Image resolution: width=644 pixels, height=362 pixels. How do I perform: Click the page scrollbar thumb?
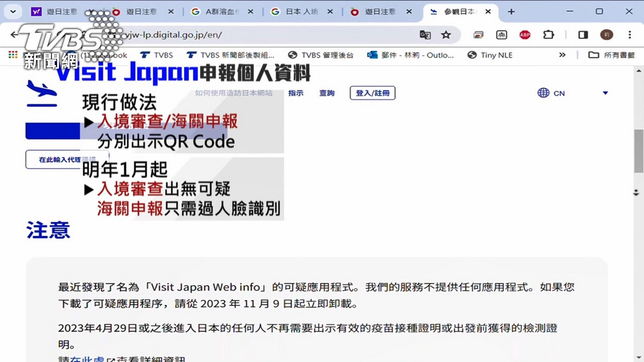pos(639,151)
